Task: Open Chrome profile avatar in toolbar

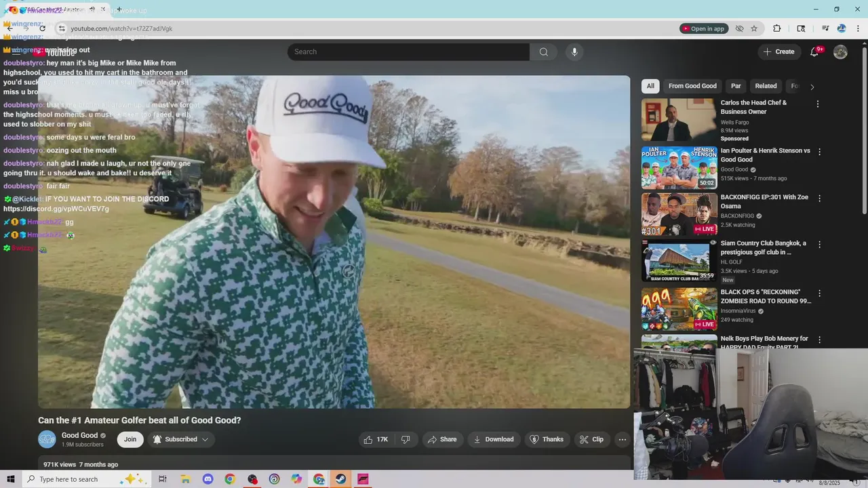Action: point(842,28)
